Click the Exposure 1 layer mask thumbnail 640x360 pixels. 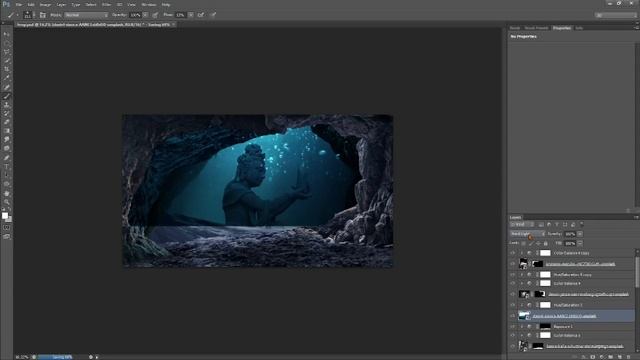pyautogui.click(x=545, y=327)
